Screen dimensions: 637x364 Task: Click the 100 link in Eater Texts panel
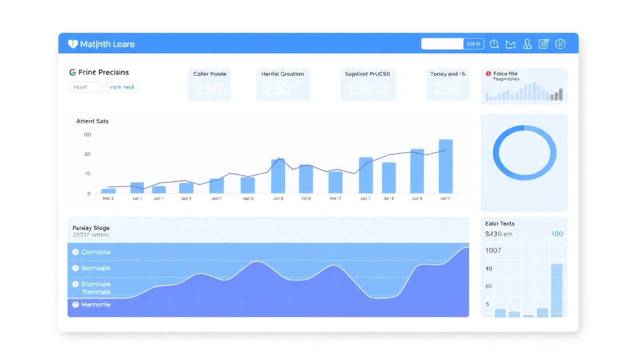(x=557, y=234)
